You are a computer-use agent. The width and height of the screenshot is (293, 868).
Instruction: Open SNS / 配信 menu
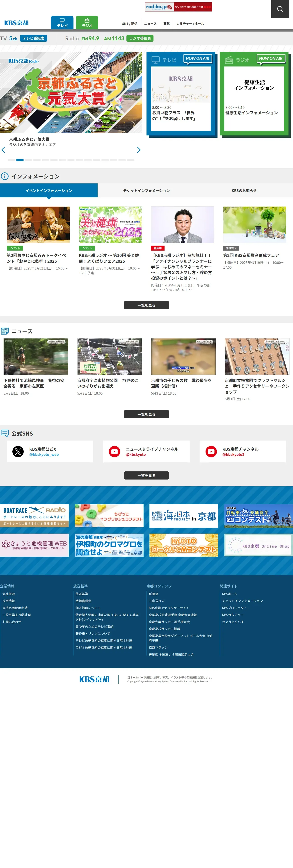pos(129,24)
